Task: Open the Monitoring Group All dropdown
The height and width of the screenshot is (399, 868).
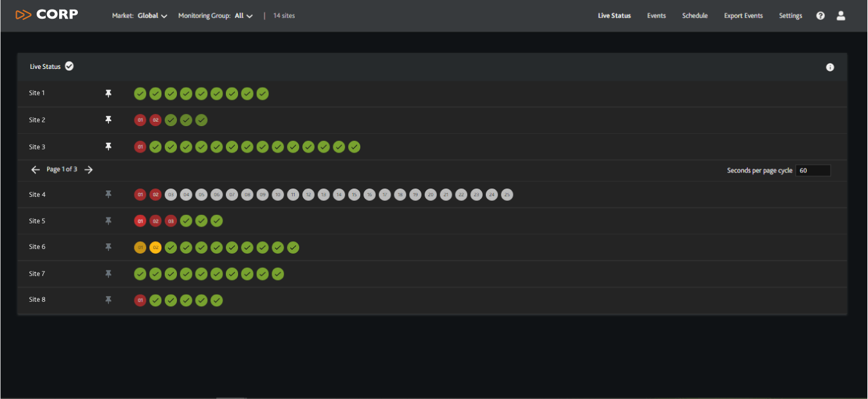Action: click(216, 15)
